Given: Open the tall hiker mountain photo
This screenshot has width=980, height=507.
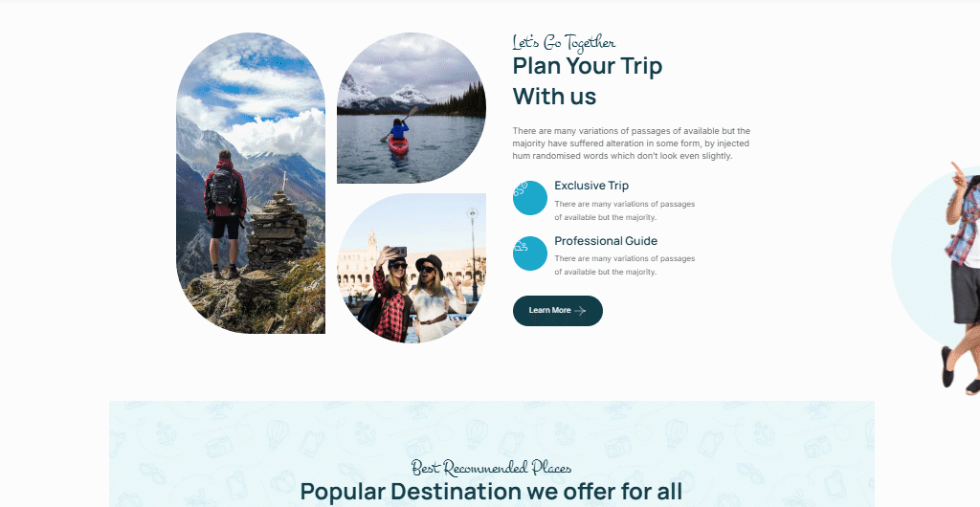Looking at the screenshot, I should click(251, 183).
